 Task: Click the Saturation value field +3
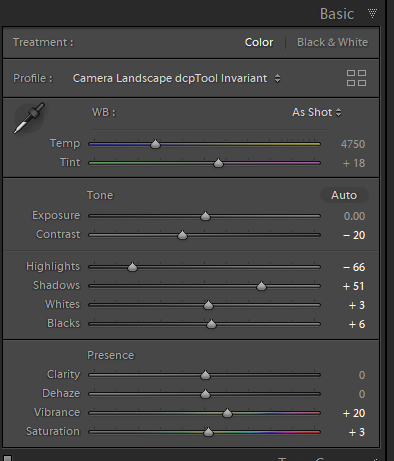[357, 432]
